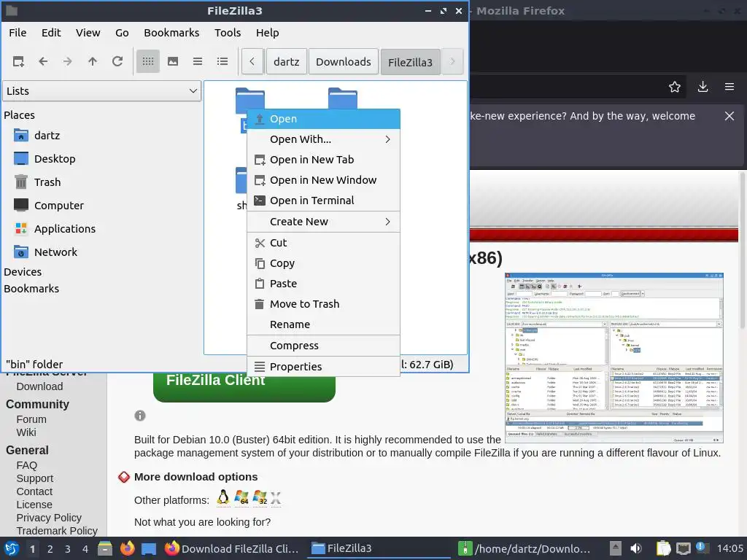The height and width of the screenshot is (560, 747).
Task: Select FileZilla3 path breadcrumb
Action: coord(410,62)
